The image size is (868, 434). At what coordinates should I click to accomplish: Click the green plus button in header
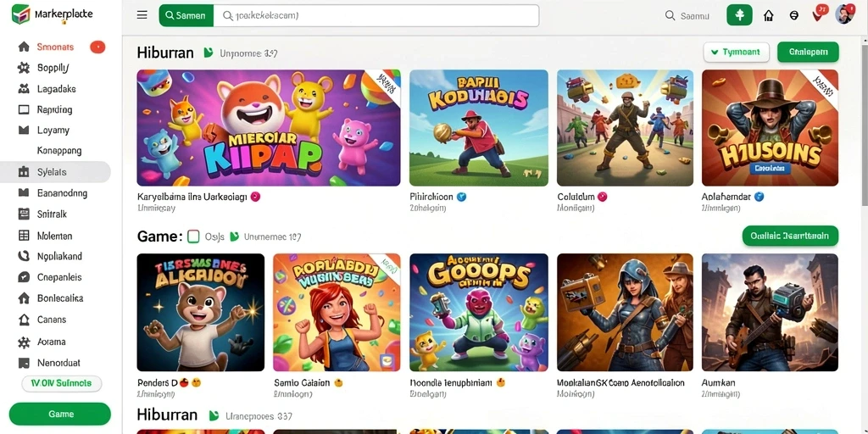coord(739,15)
